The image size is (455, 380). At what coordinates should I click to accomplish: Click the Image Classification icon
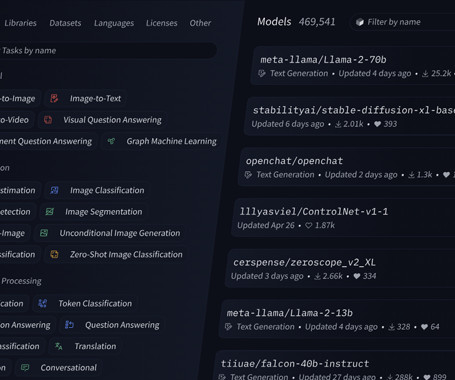[x=54, y=190]
